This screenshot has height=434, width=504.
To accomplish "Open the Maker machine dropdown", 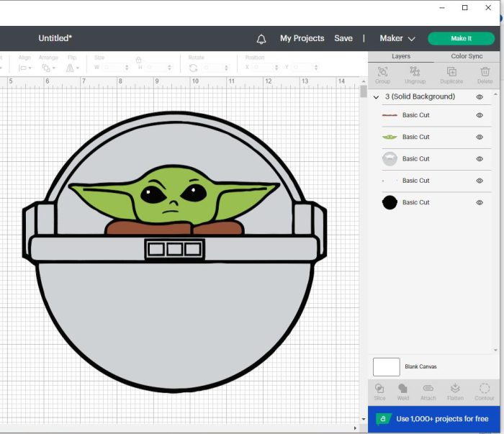I will click(x=397, y=39).
